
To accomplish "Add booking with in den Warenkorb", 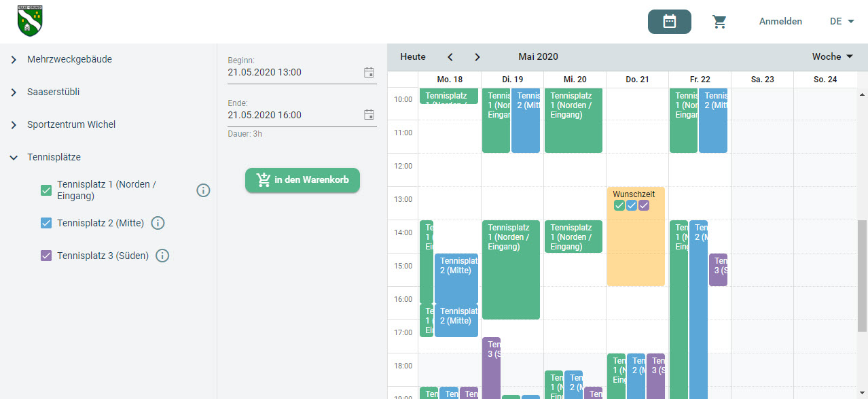I will (x=302, y=180).
